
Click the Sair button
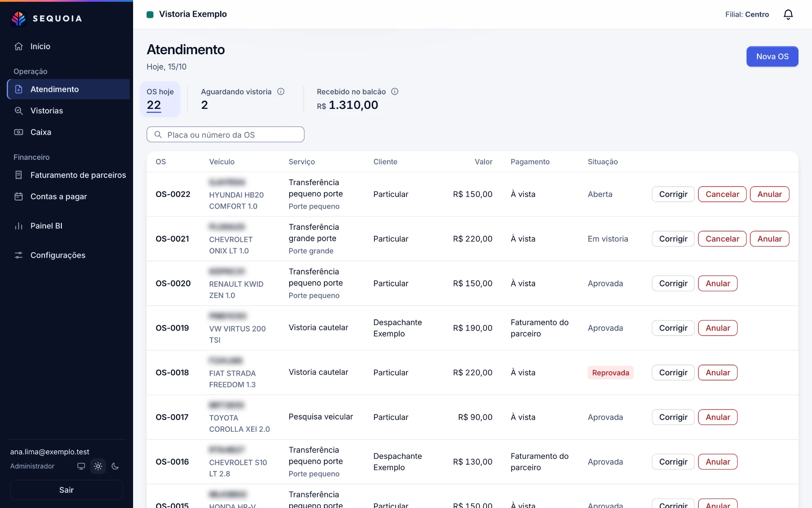[x=66, y=490]
